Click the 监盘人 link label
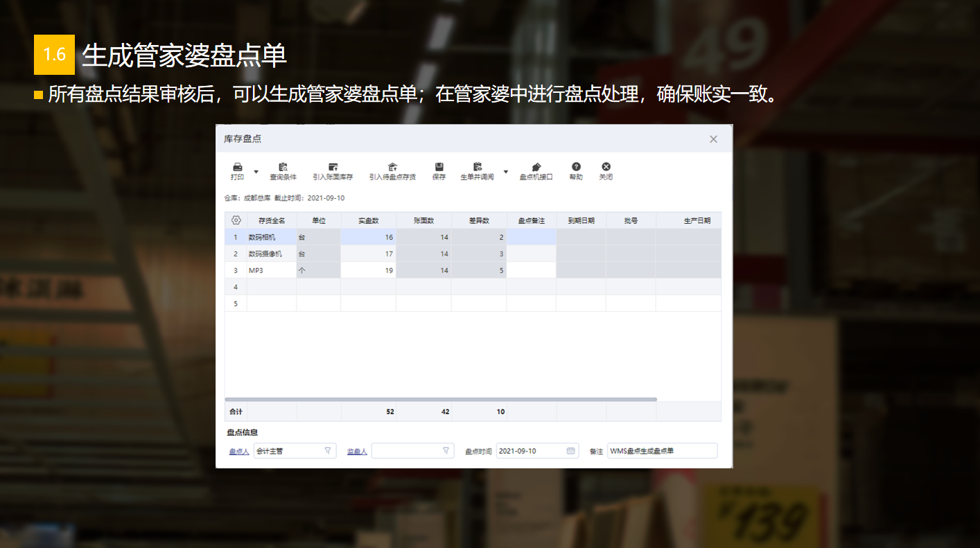This screenshot has height=548, width=980. [x=356, y=452]
